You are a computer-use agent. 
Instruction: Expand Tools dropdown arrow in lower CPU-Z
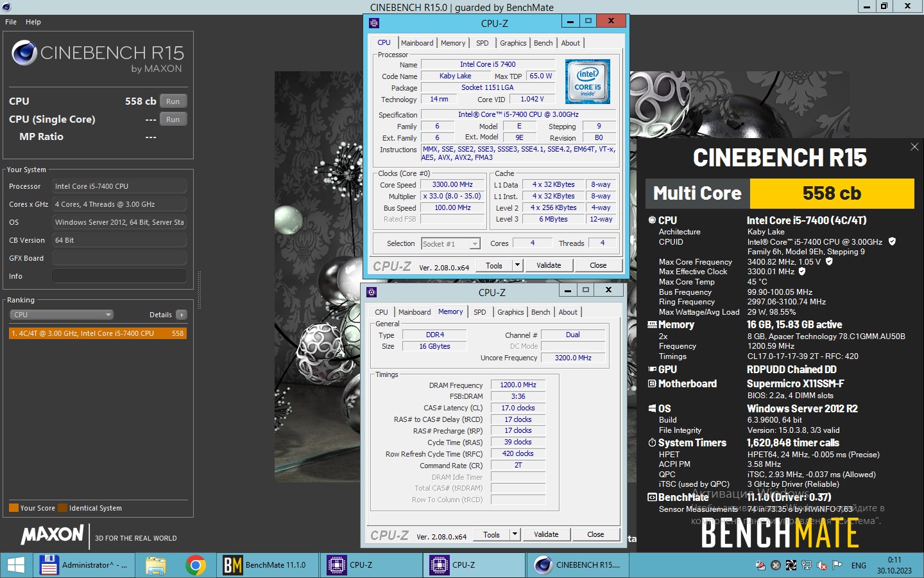tap(515, 534)
